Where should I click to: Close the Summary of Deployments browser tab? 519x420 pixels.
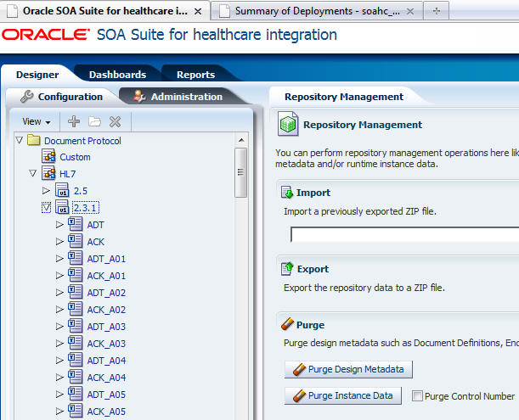pos(410,11)
